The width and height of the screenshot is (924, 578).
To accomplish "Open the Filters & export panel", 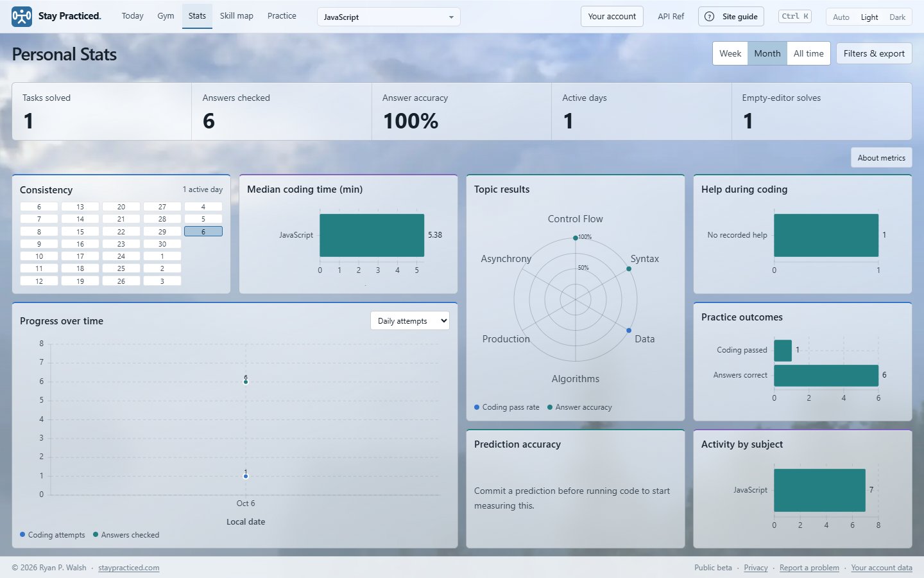I will pos(874,53).
